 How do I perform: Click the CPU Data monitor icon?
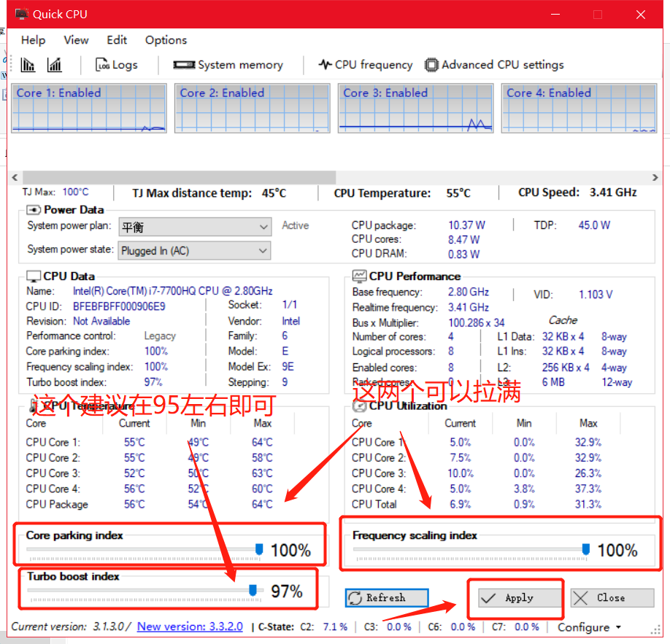click(x=34, y=276)
